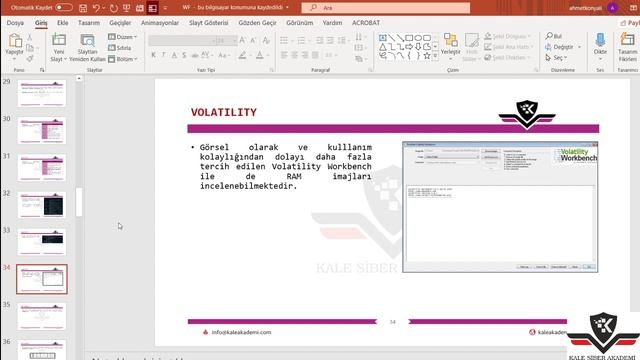The height and width of the screenshot is (360, 640).
Task: Click in the Ara search box
Action: tap(386, 8)
